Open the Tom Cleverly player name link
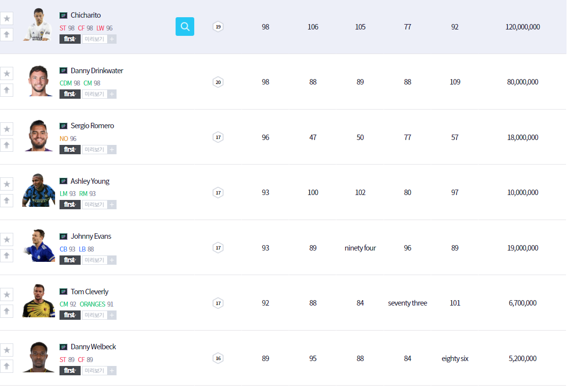567x392 pixels. click(90, 292)
